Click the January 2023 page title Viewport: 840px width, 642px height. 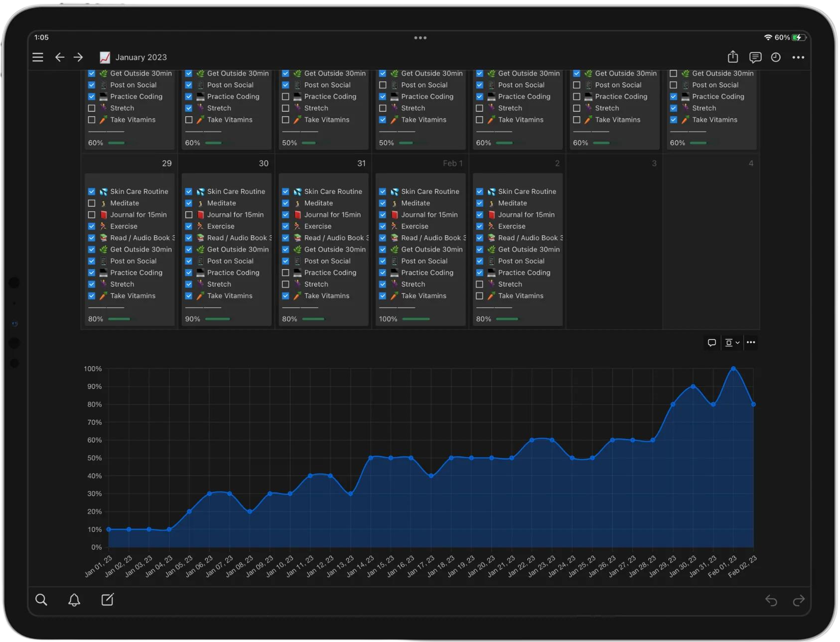pyautogui.click(x=141, y=57)
